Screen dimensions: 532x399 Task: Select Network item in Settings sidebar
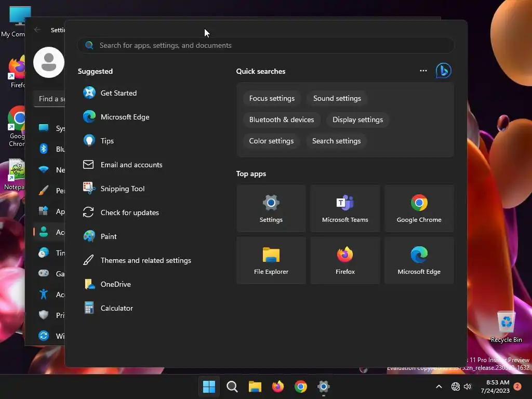point(49,170)
